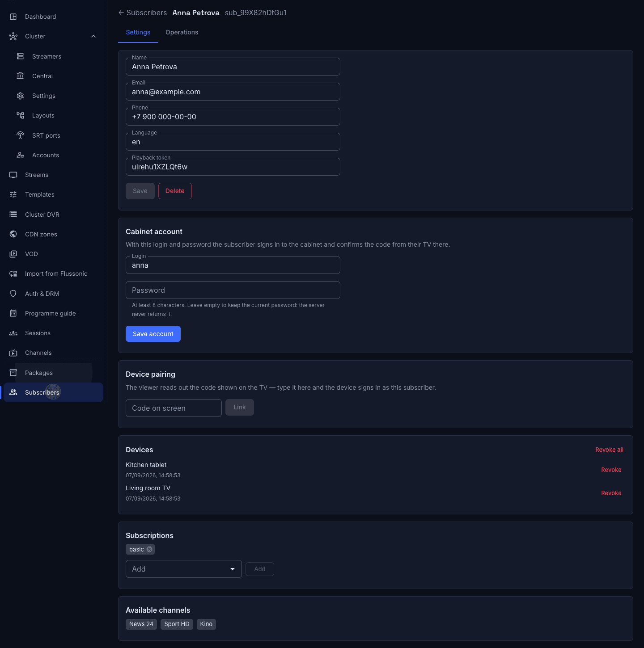Switch to the Operations tab
This screenshot has height=648, width=644.
[x=182, y=32]
